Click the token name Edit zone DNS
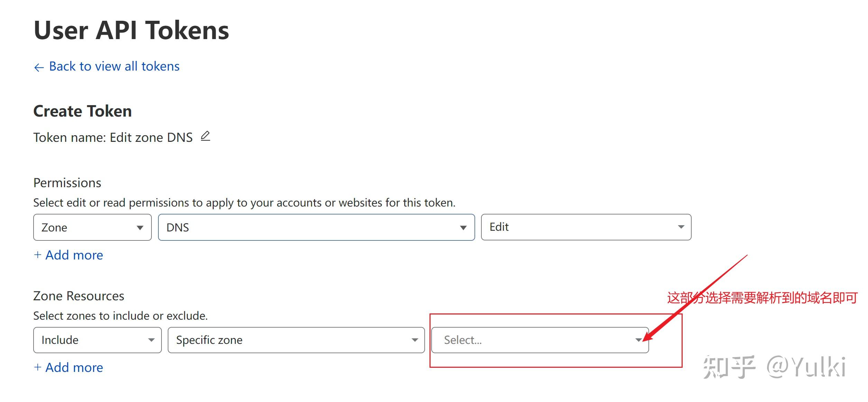868x402 pixels. tap(151, 138)
